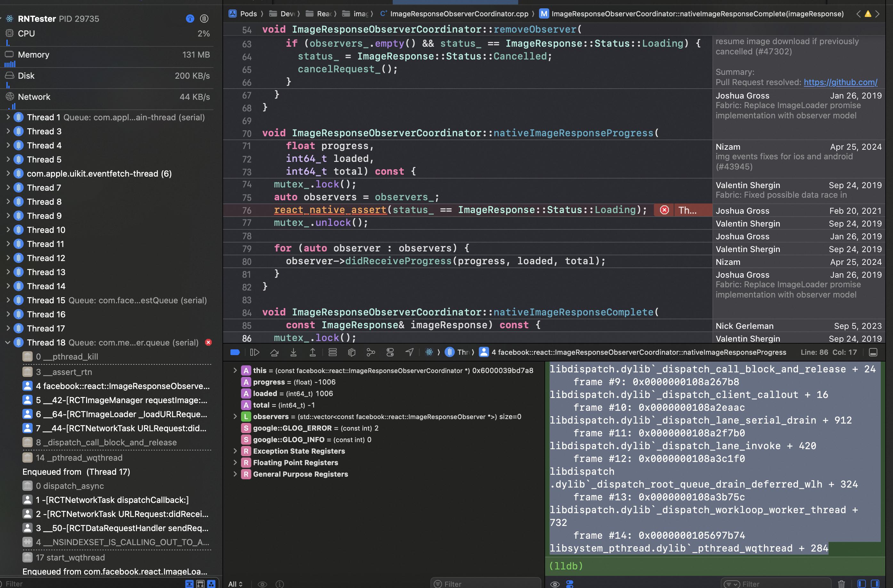The width and height of the screenshot is (893, 588).
Task: Click the Continue program execution button
Action: 254,352
